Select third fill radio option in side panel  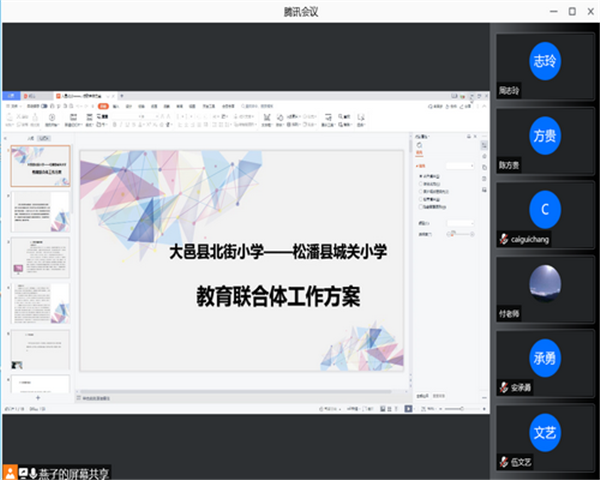tap(420, 191)
